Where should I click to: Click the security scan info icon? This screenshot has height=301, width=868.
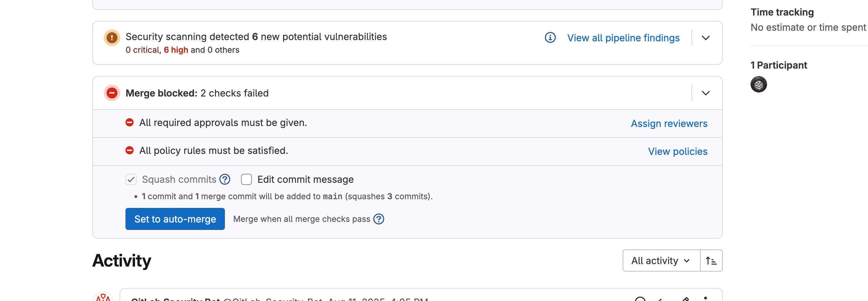550,38
